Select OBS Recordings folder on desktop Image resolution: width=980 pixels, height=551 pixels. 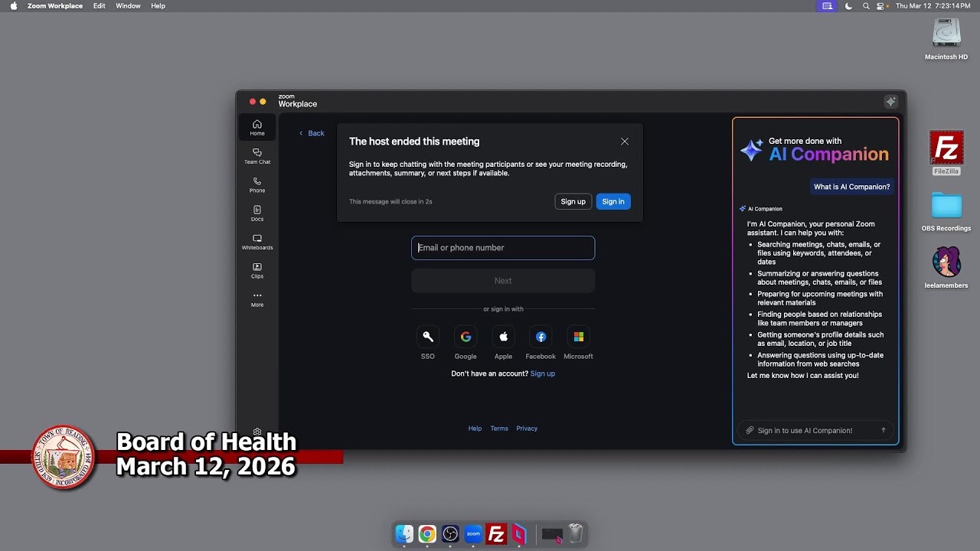tap(946, 212)
